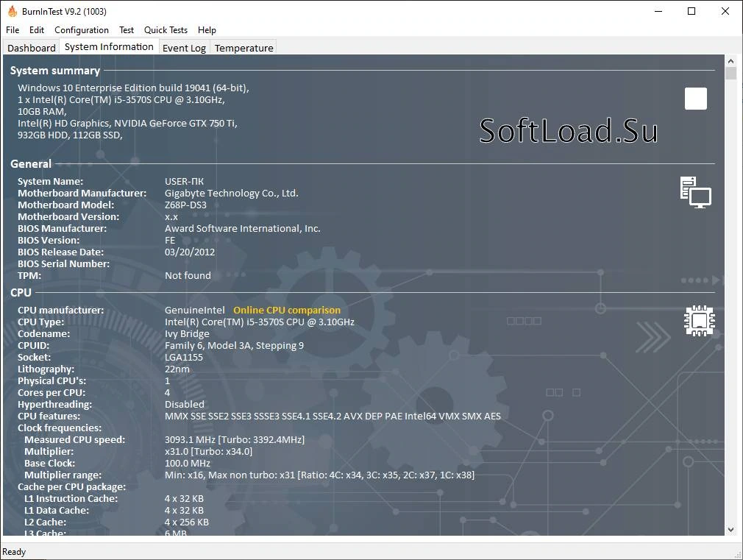Click the System summary heading
Screen dimensions: 743x560
pyautogui.click(x=55, y=71)
